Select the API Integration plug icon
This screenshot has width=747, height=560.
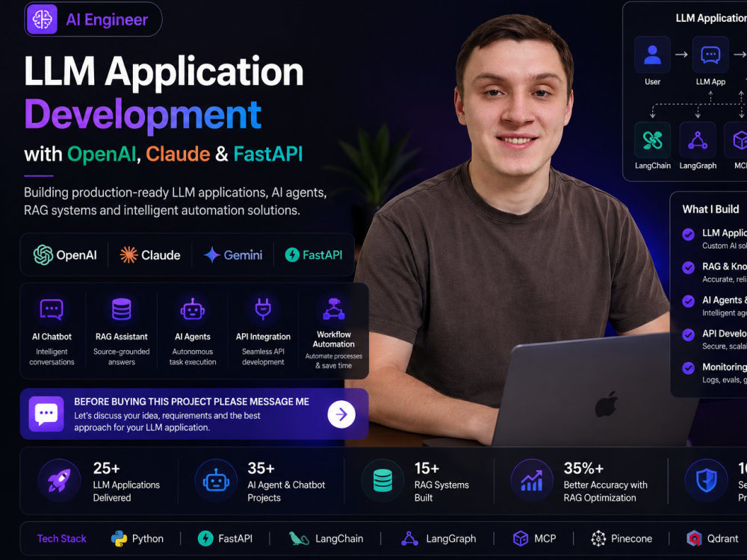tap(263, 308)
